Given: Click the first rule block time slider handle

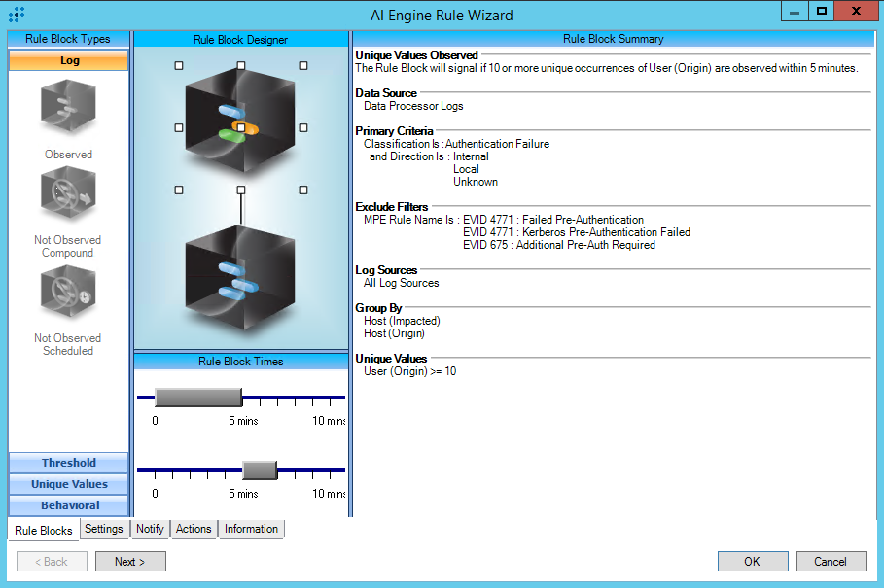Looking at the screenshot, I should [197, 397].
